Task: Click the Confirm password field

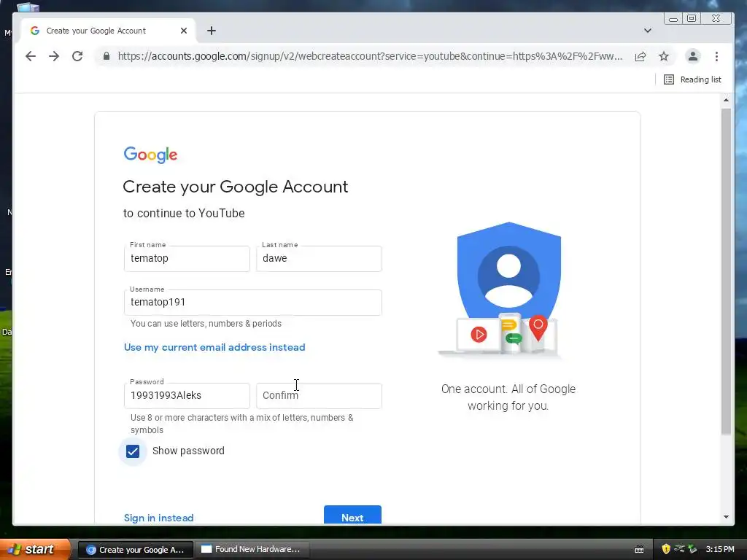Action: 319,396
